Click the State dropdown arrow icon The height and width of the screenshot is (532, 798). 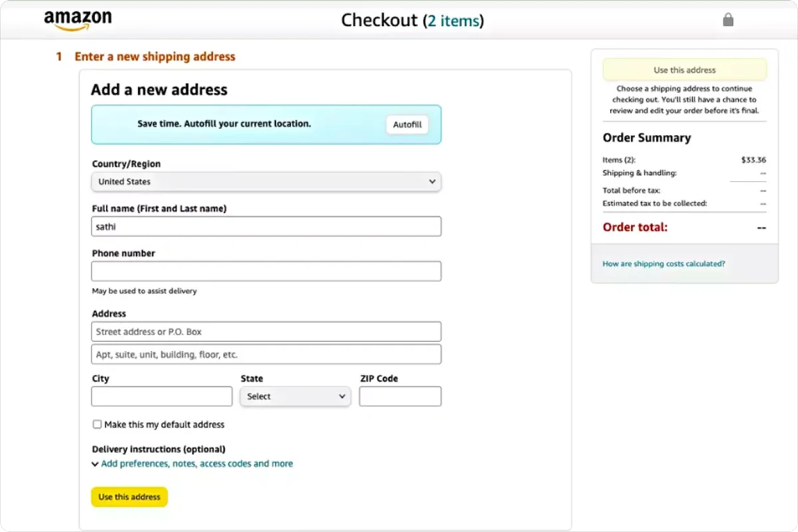(342, 396)
